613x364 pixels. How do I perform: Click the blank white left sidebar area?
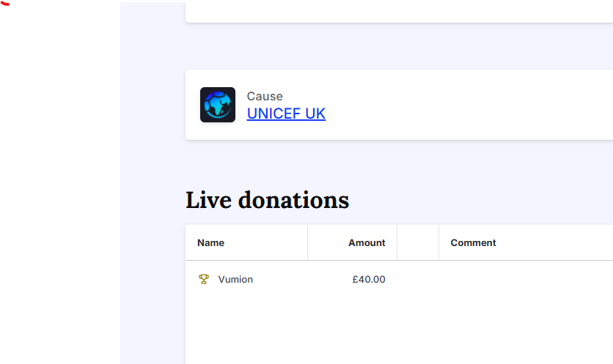point(60,184)
